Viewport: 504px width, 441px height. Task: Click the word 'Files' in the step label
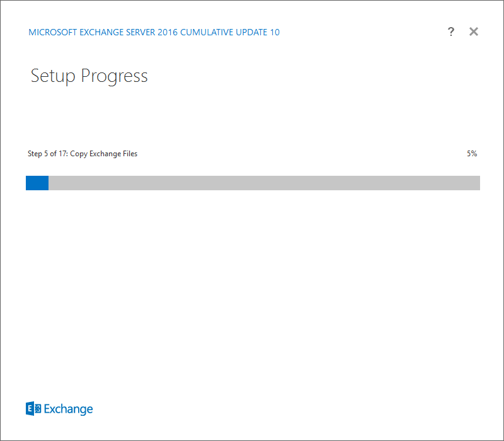pos(130,154)
